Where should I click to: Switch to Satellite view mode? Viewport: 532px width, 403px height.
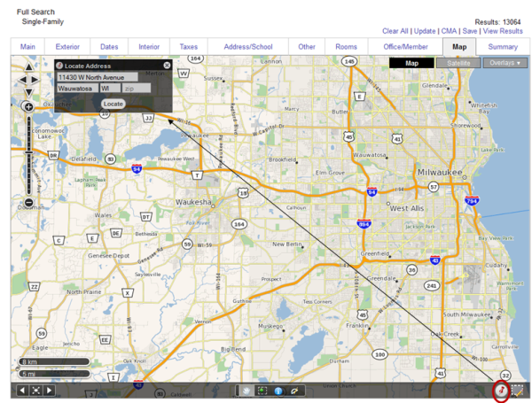point(458,63)
